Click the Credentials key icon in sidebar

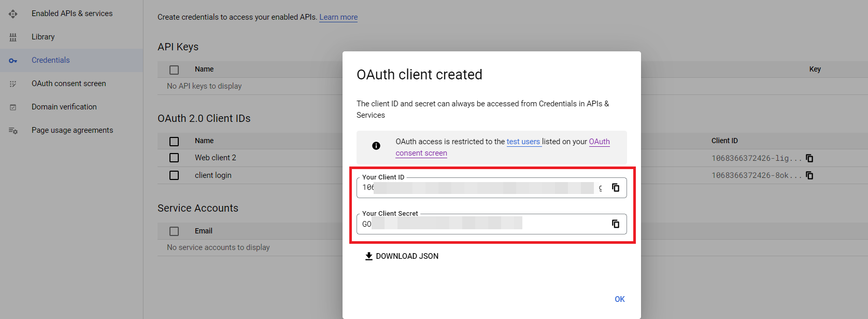coord(13,61)
